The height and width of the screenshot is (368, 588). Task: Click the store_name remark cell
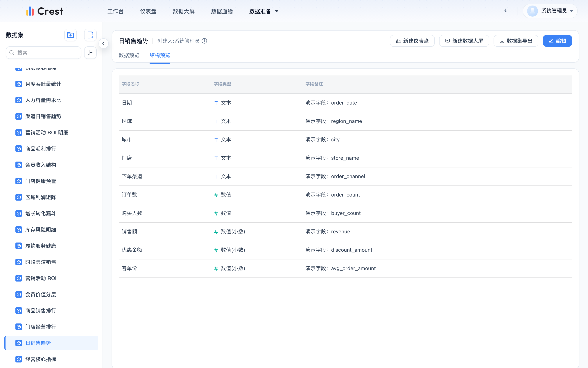tap(332, 158)
